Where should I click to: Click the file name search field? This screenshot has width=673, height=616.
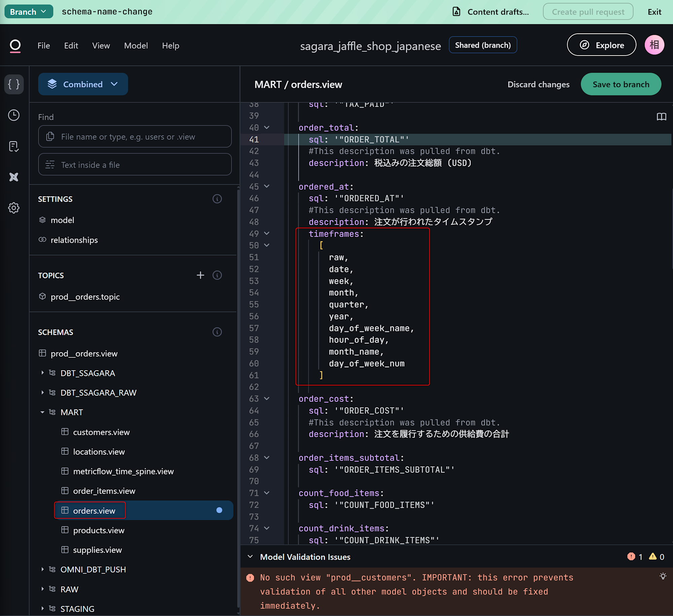pos(135,137)
